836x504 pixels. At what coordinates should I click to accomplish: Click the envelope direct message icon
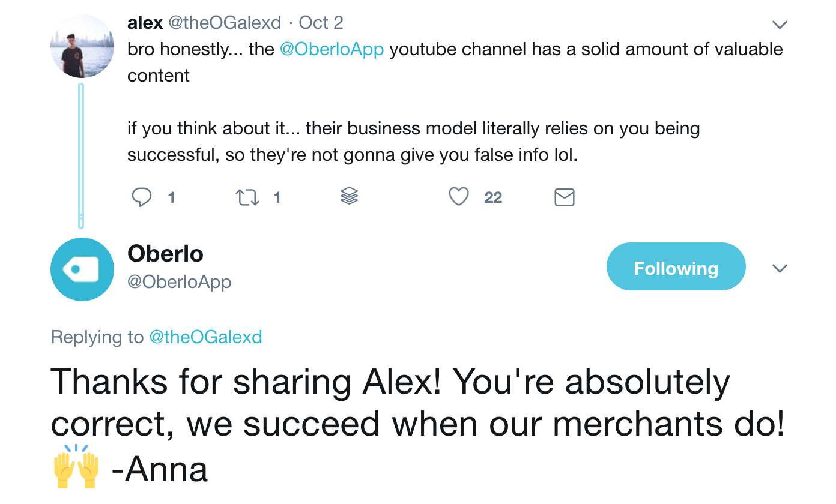click(x=564, y=197)
